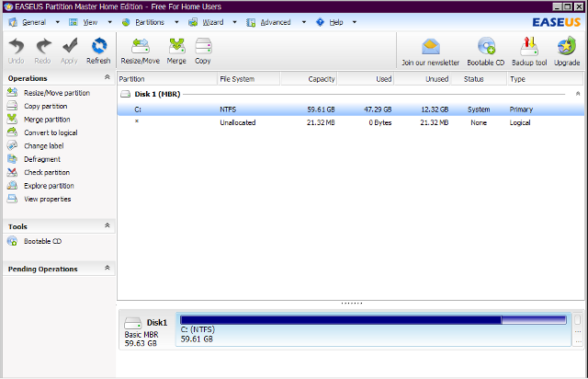588x379 pixels.
Task: Expand the dropdown arrow next to Wizard
Action: tap(235, 22)
